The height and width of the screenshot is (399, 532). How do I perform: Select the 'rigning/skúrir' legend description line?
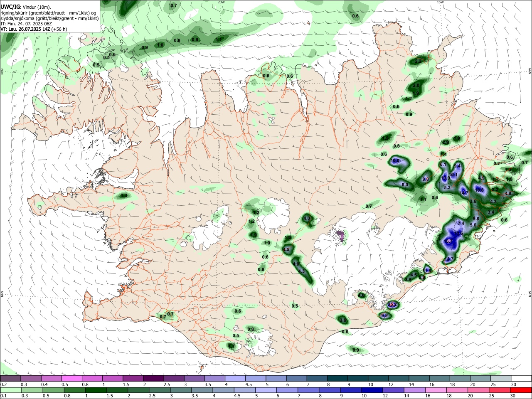pos(49,13)
